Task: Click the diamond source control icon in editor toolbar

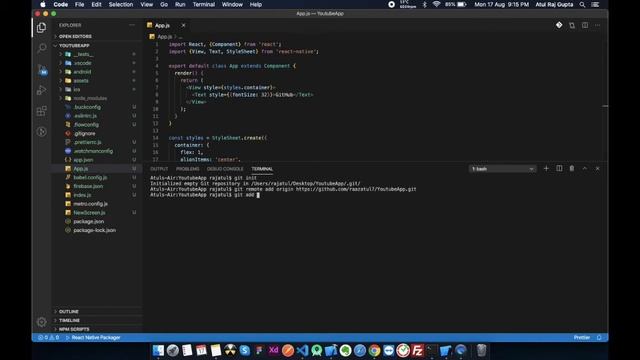Action: [559, 25]
